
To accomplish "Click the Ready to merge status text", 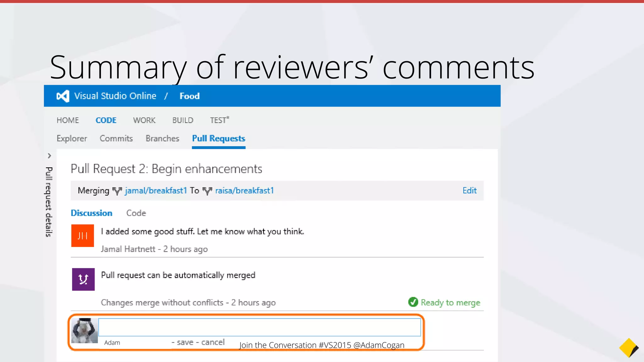I will click(x=451, y=303).
